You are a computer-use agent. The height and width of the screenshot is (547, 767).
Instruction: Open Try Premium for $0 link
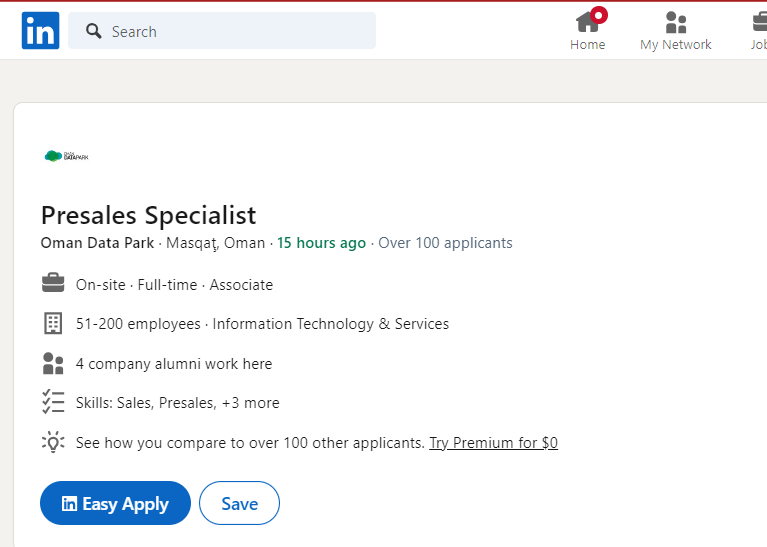pyautogui.click(x=494, y=443)
